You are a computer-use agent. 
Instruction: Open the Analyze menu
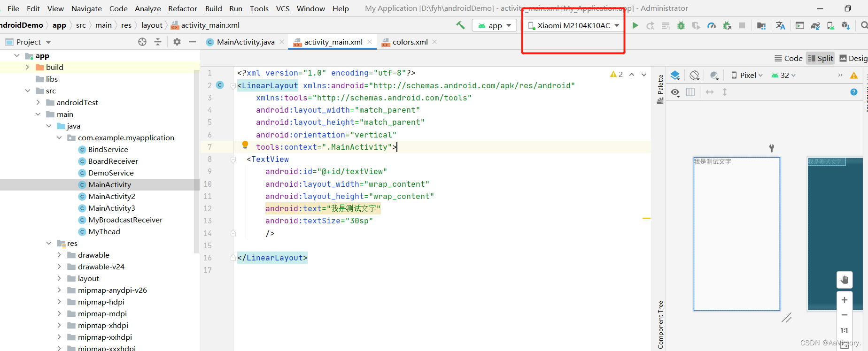[147, 8]
